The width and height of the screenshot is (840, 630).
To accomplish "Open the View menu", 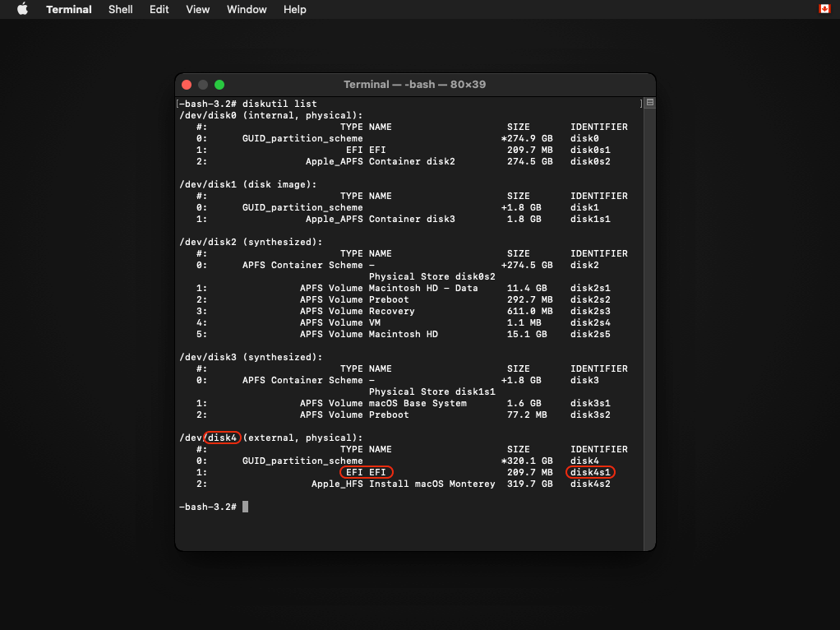I will coord(198,9).
